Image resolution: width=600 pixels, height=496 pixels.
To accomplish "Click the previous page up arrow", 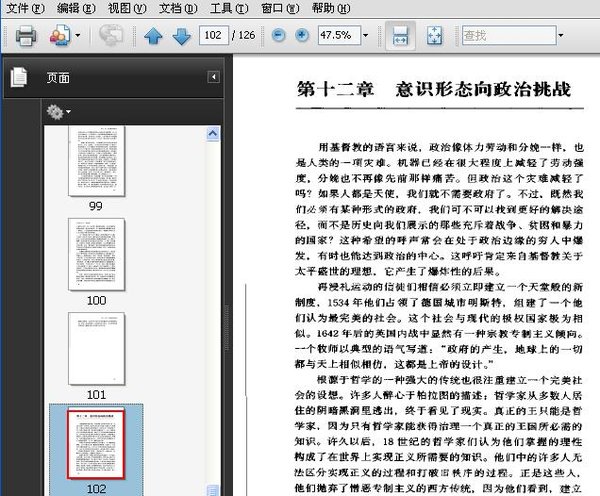I will 153,37.
